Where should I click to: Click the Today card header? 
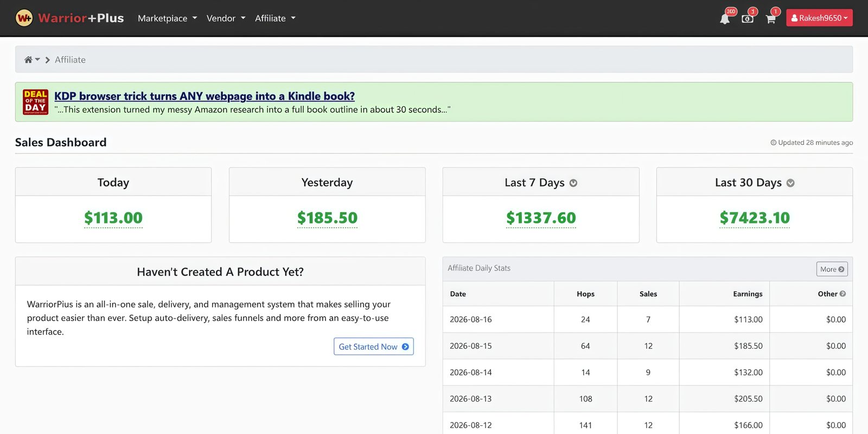coord(113,182)
